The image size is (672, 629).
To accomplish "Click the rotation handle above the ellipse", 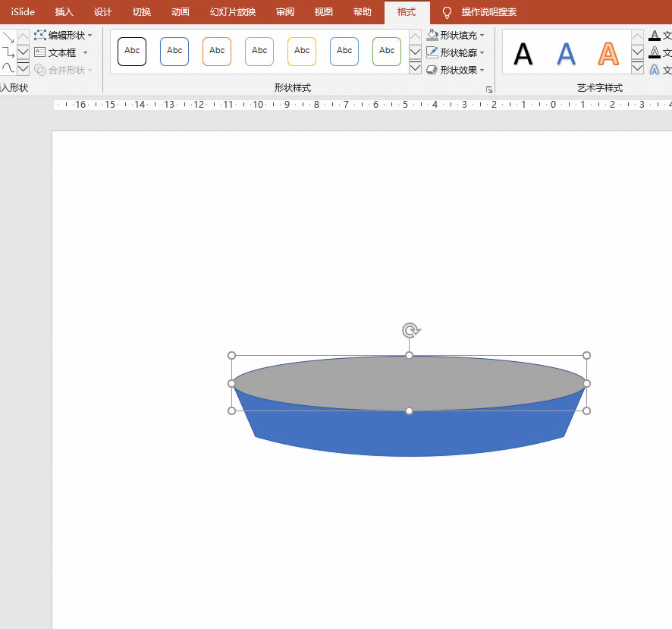I will (410, 330).
